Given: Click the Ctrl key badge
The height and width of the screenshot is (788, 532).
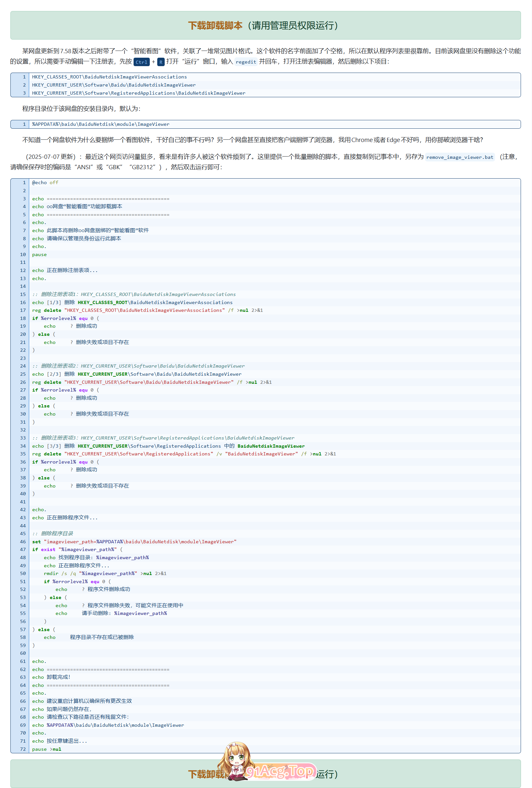Looking at the screenshot, I should click(141, 62).
